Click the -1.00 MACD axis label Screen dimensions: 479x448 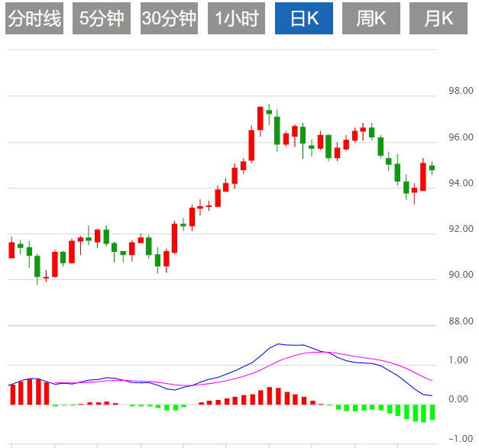(x=460, y=439)
